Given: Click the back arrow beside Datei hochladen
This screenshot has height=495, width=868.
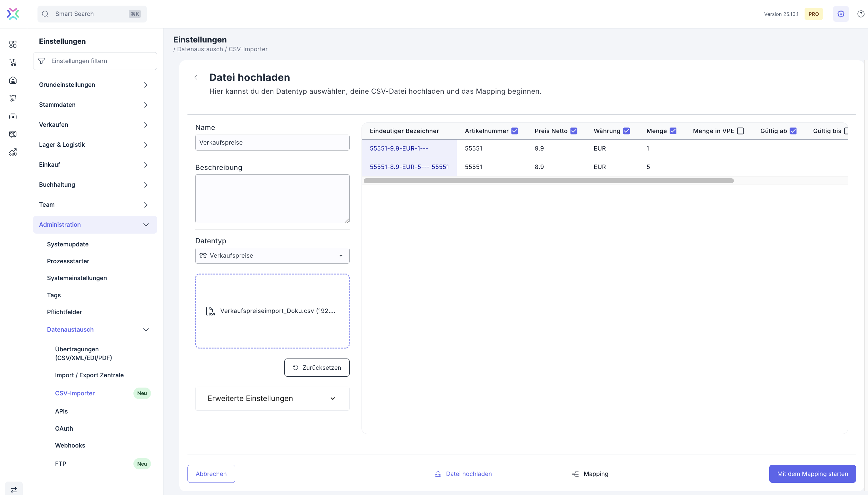Looking at the screenshot, I should (x=196, y=77).
